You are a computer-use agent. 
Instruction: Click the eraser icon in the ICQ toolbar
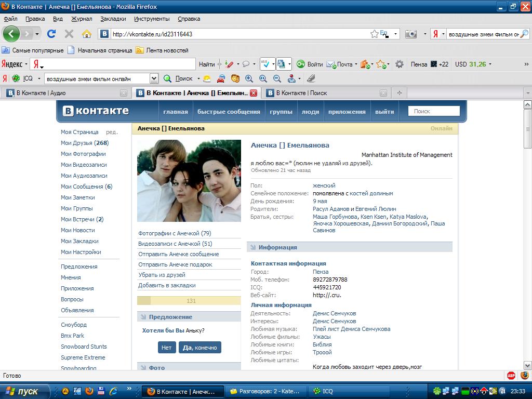click(x=311, y=79)
